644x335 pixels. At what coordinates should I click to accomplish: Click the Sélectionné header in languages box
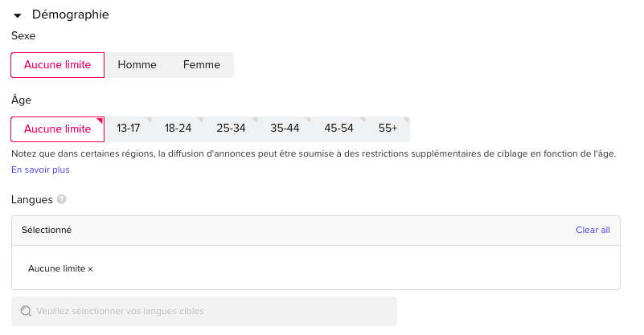click(x=47, y=230)
